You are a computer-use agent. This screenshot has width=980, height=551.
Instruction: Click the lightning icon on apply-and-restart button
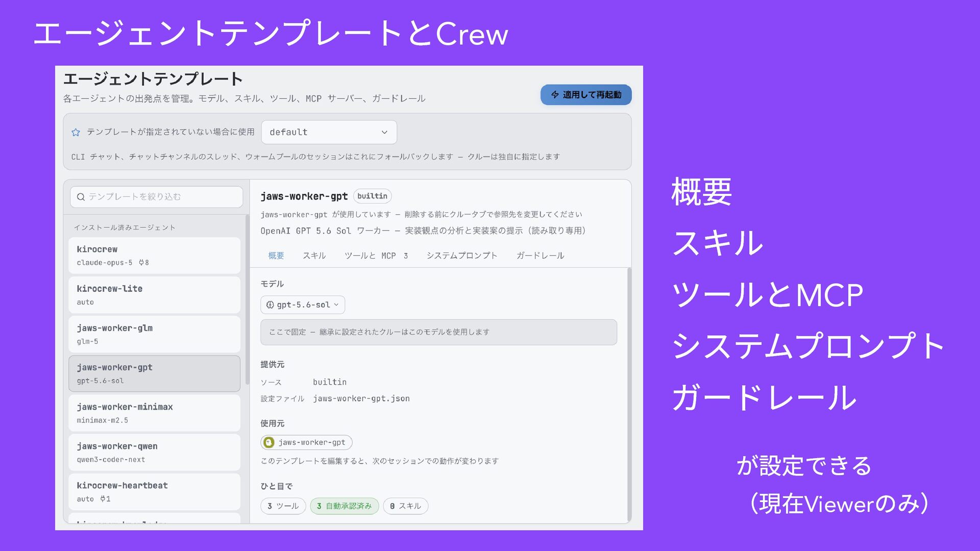pos(555,95)
